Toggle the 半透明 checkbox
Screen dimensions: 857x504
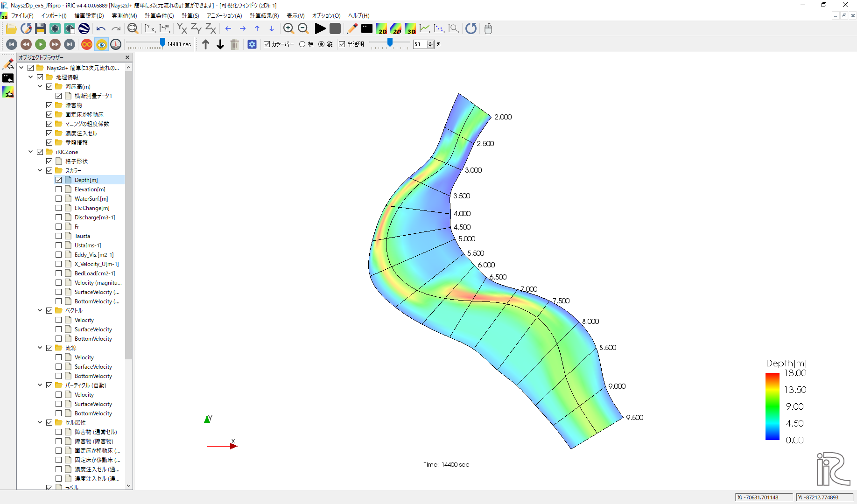(x=342, y=44)
